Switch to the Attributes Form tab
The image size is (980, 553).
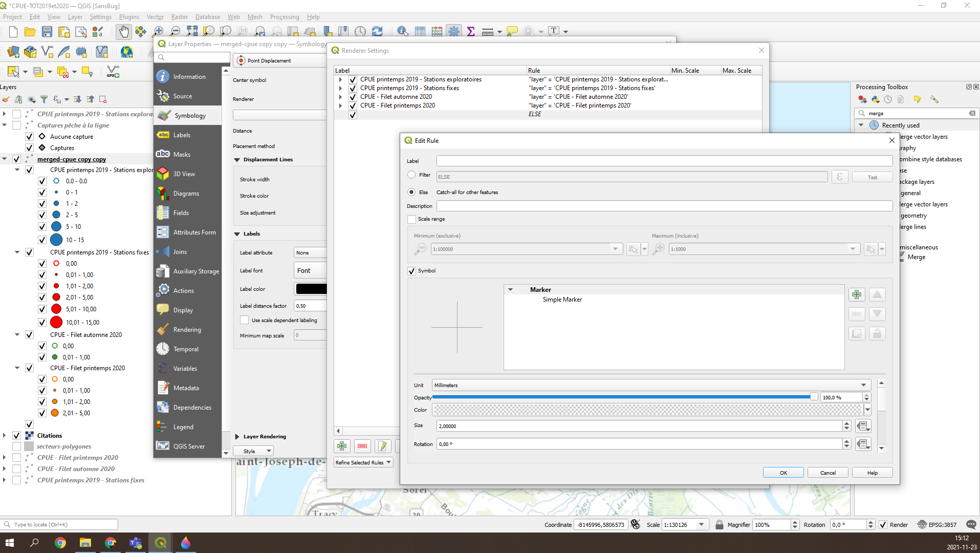[188, 232]
